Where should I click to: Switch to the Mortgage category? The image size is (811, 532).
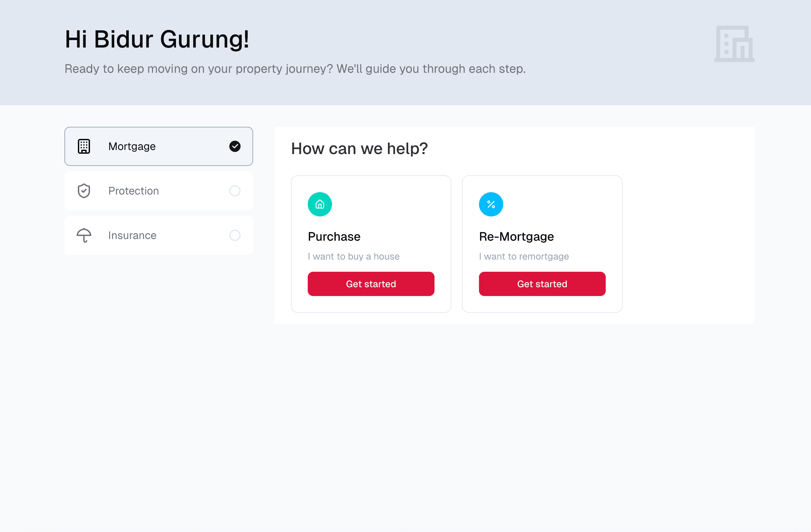point(158,147)
